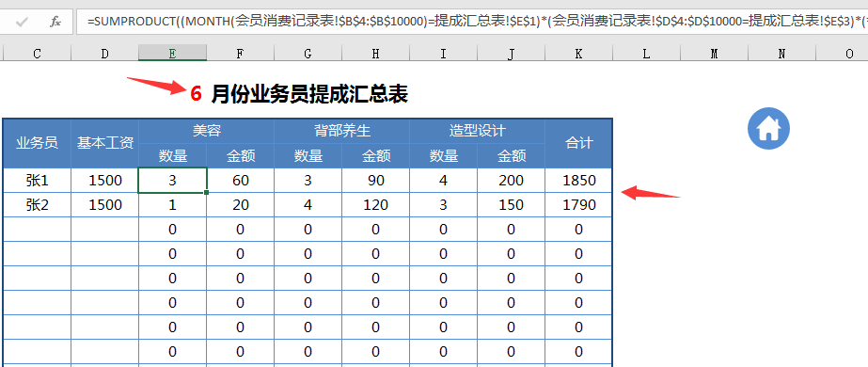Click 数量 subheader under 造型设计
Image resolution: width=868 pixels, height=367 pixels.
point(444,156)
